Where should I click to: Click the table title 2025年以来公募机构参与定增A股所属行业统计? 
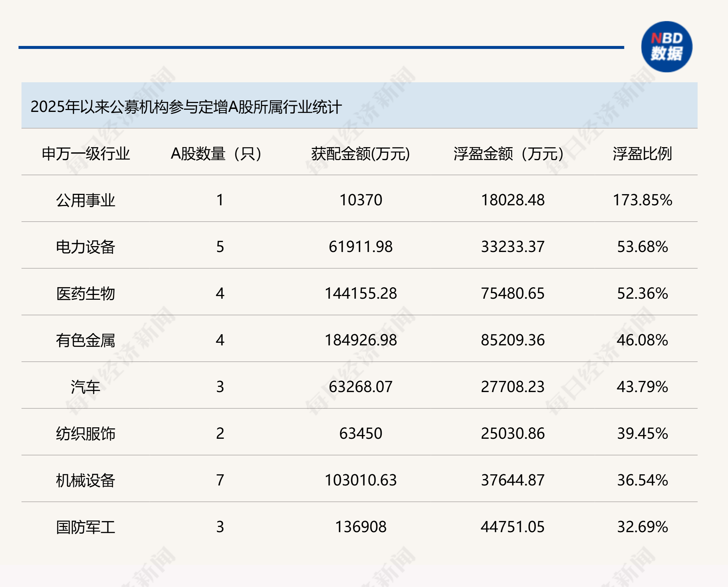click(186, 107)
